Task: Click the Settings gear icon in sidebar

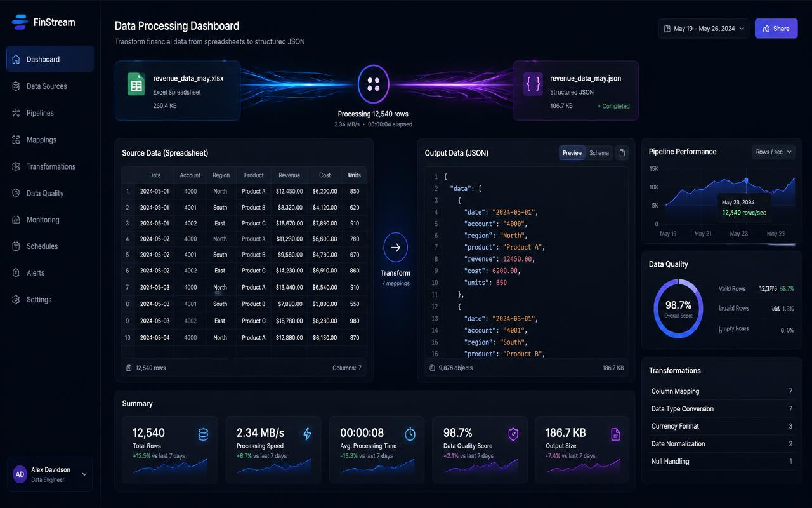Action: pos(16,300)
